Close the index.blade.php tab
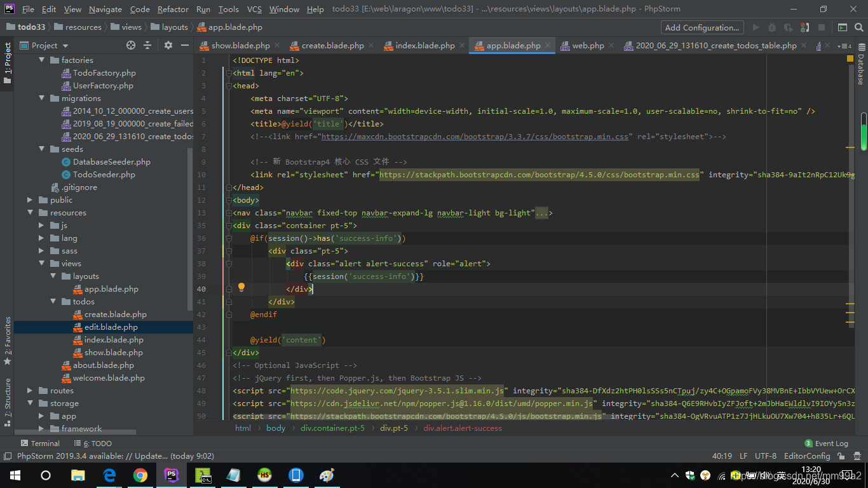Viewport: 868px width, 488px height. point(461,46)
